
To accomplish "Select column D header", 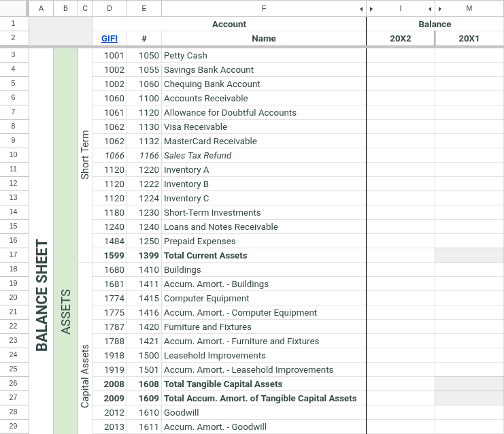I will [x=109, y=8].
